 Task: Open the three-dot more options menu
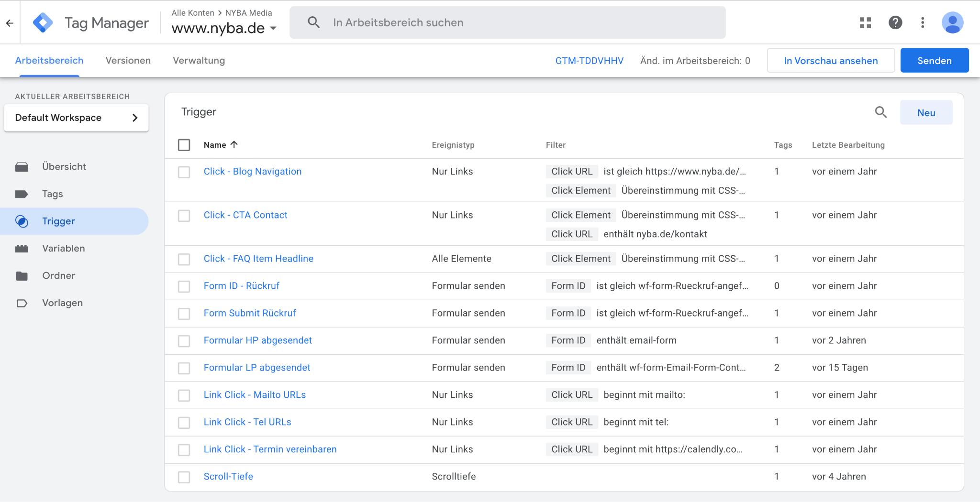click(923, 22)
